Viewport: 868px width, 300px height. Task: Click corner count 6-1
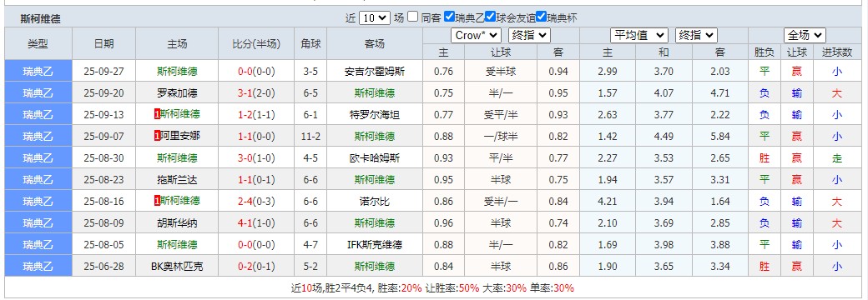(310, 114)
